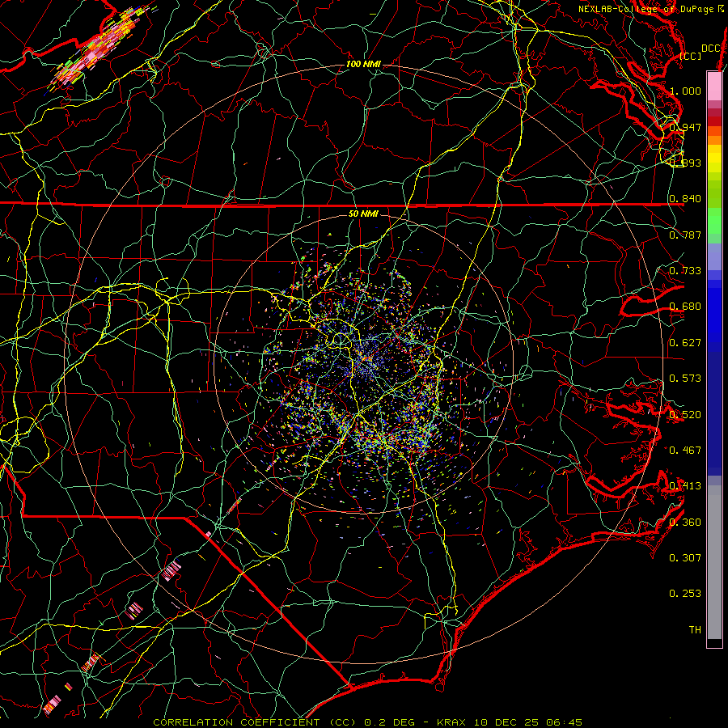The width and height of the screenshot is (728, 728).
Task: Click the 50 NMI range ring label
Action: 363,214
